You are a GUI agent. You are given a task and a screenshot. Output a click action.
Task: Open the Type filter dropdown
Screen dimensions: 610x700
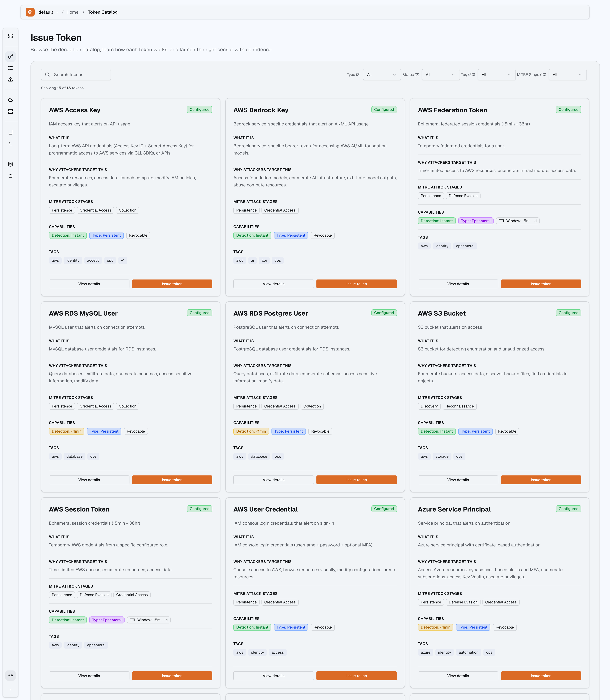click(382, 74)
